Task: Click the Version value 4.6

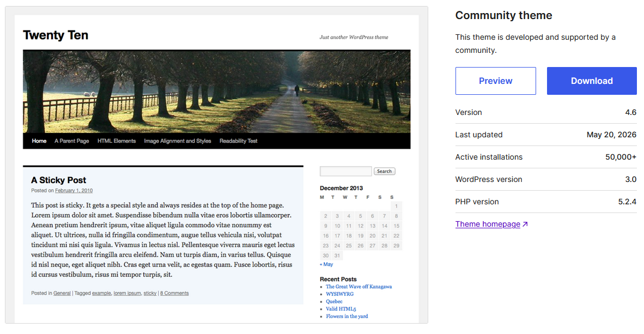Action: pyautogui.click(x=630, y=113)
